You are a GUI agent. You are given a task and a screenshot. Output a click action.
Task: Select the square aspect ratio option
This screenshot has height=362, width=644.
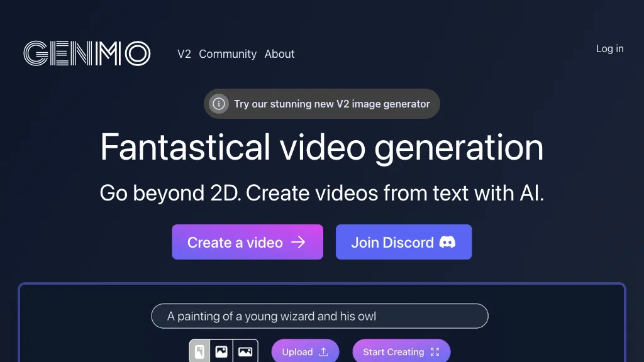221,352
